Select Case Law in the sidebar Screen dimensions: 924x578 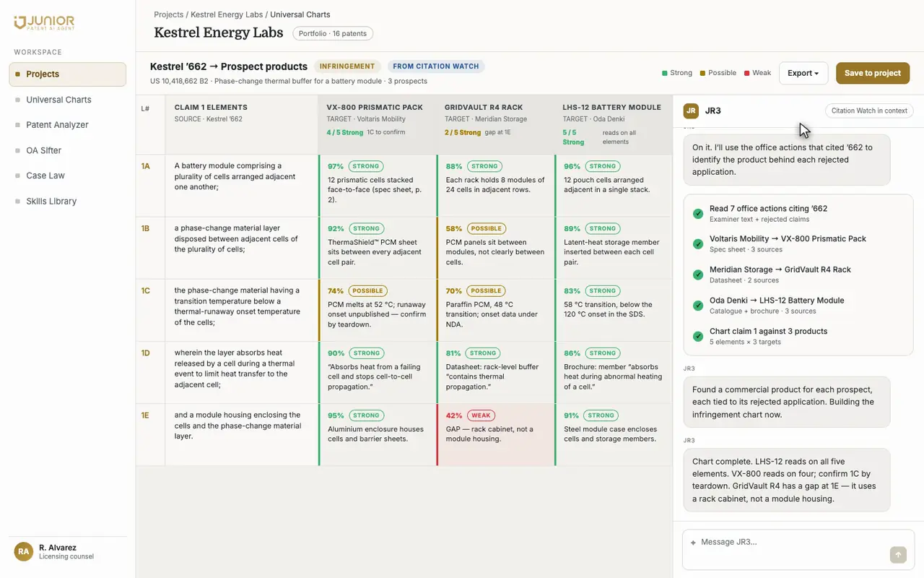(68, 176)
